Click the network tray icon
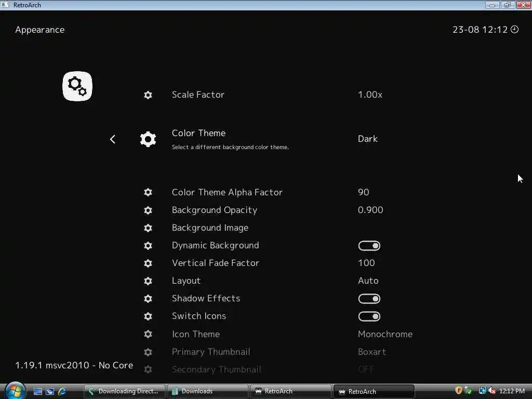The height and width of the screenshot is (399, 532). point(482,391)
